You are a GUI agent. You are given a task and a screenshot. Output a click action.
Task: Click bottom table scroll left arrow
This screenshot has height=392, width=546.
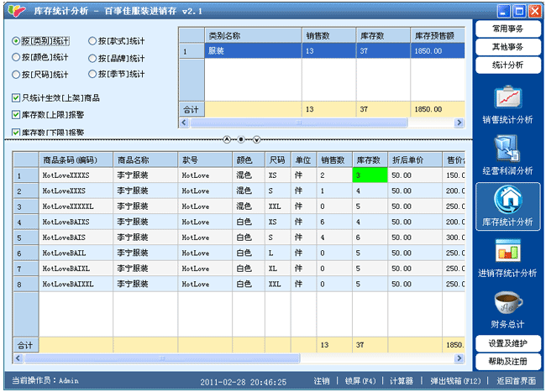[18, 358]
